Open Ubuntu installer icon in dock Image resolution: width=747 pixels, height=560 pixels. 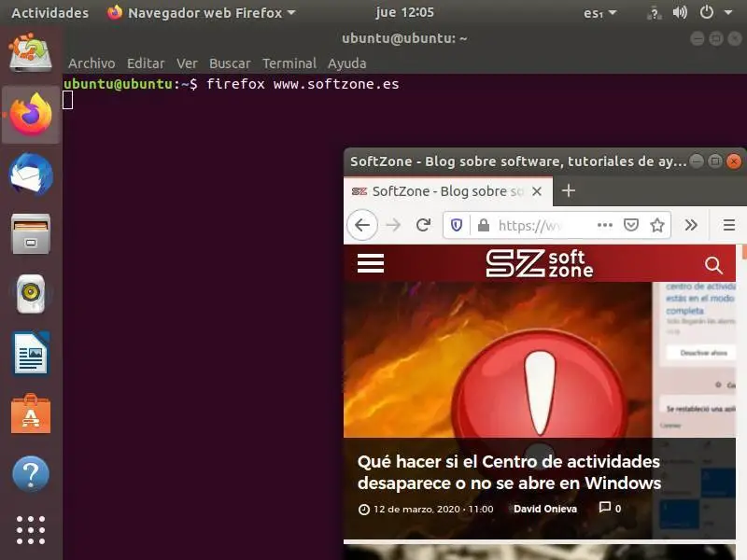coord(31,52)
